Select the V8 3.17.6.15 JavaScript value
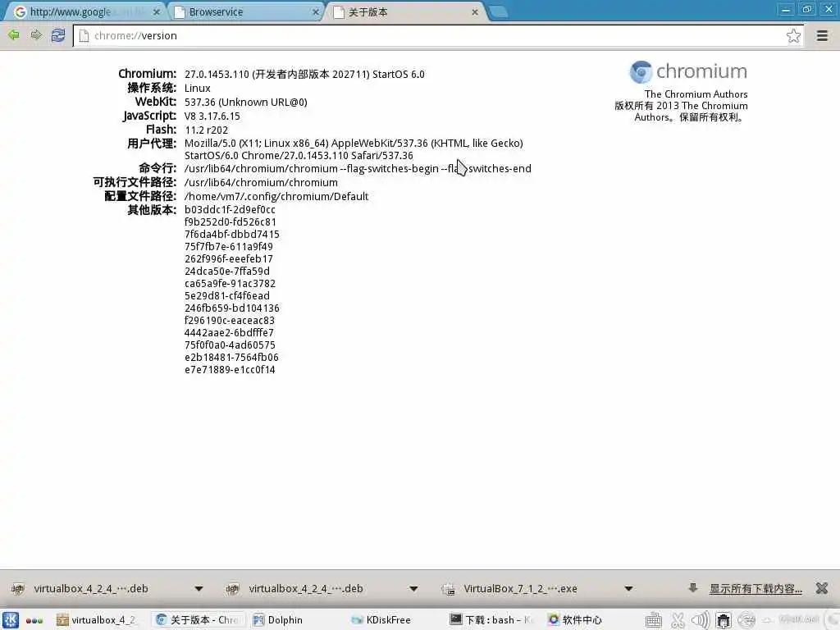This screenshot has width=840, height=630. 212,116
